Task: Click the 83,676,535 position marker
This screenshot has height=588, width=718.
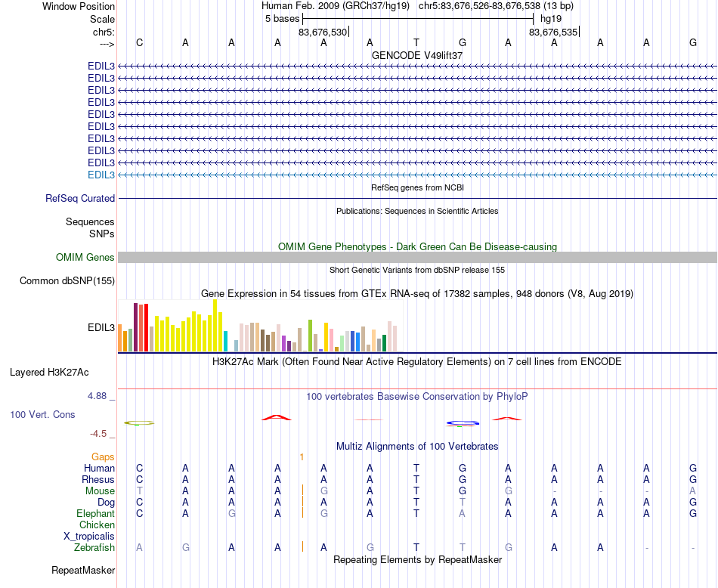Action: pos(553,32)
